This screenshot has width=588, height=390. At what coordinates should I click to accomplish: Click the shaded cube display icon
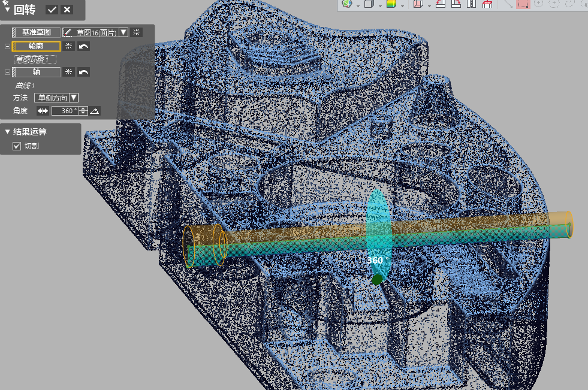[369, 4]
